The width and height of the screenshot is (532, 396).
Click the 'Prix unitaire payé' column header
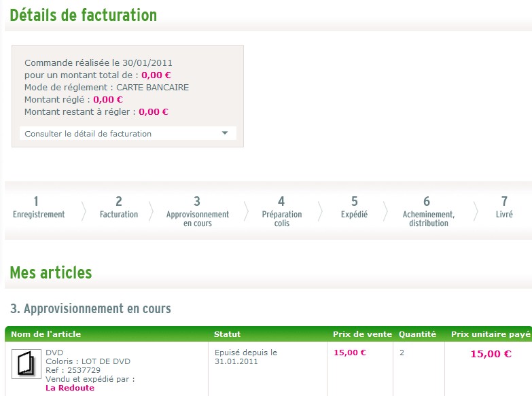tap(491, 334)
